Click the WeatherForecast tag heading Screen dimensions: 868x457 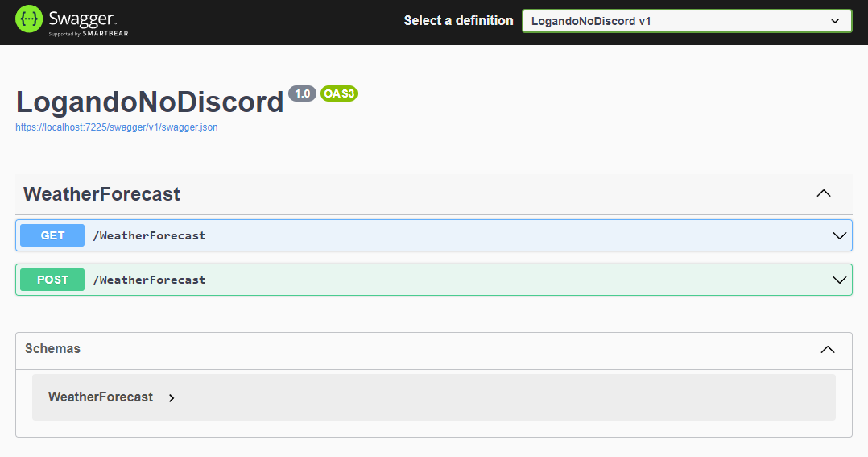click(101, 194)
